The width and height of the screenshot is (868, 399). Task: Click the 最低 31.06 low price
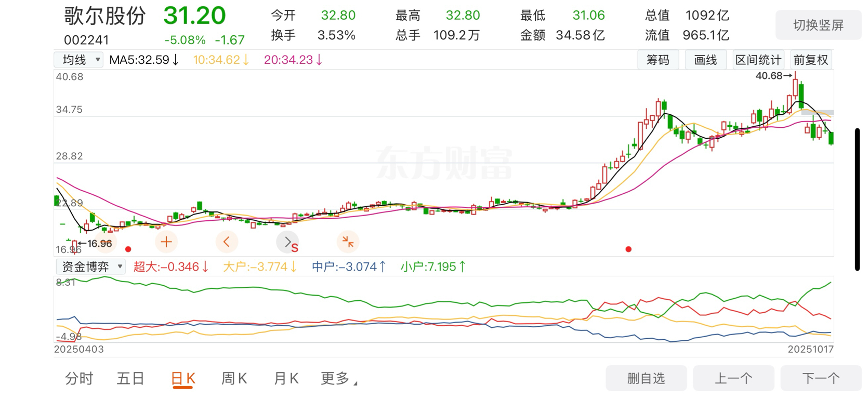click(x=562, y=16)
